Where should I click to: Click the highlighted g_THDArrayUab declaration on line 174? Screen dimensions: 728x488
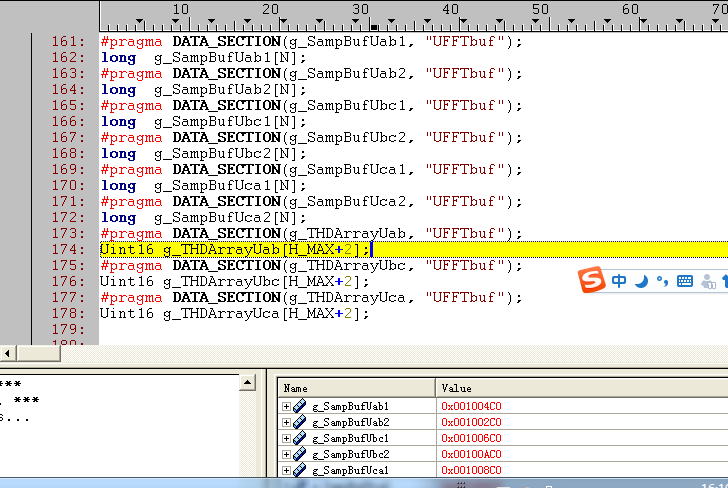(x=234, y=249)
